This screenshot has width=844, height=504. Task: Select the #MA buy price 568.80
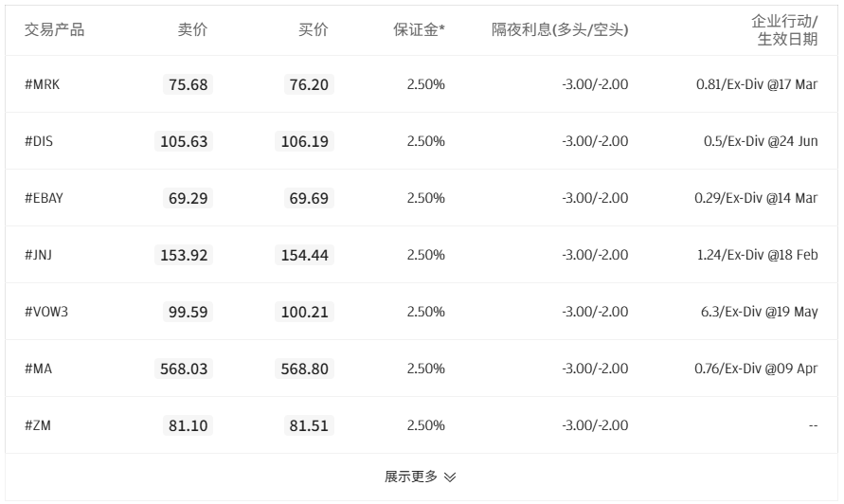[x=305, y=369]
